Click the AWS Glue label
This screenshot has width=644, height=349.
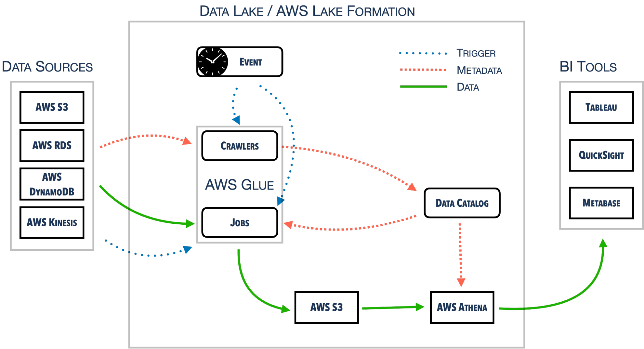pyautogui.click(x=240, y=185)
